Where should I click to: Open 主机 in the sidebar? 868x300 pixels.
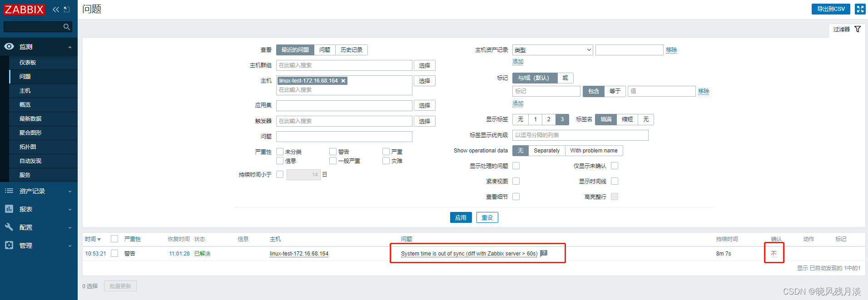[x=25, y=91]
